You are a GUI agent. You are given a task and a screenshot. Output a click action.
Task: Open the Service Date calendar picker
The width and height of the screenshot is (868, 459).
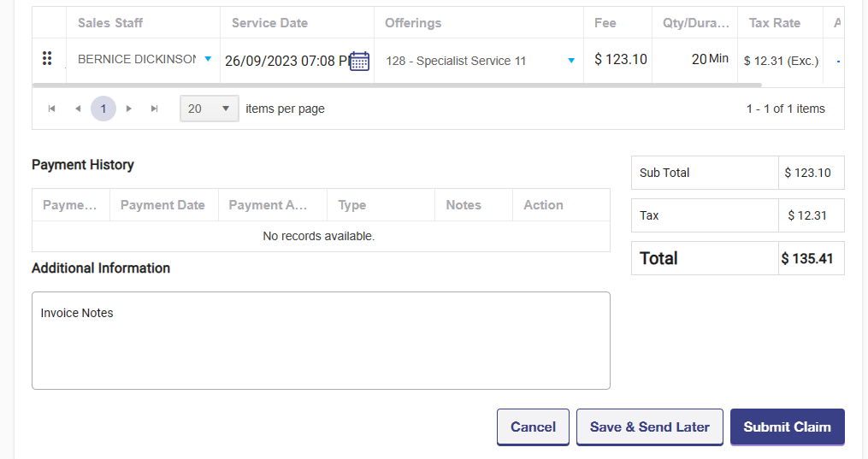pyautogui.click(x=359, y=62)
